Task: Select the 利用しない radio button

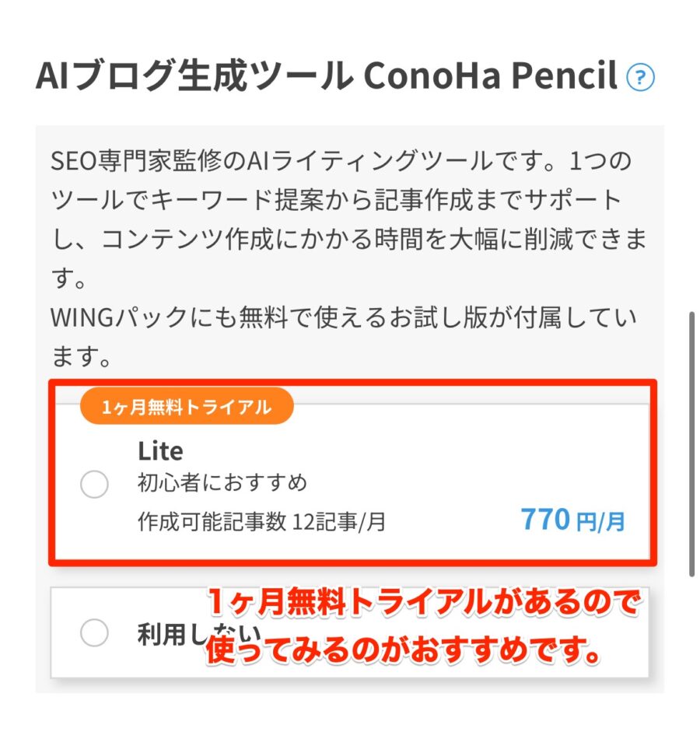Action: [94, 634]
